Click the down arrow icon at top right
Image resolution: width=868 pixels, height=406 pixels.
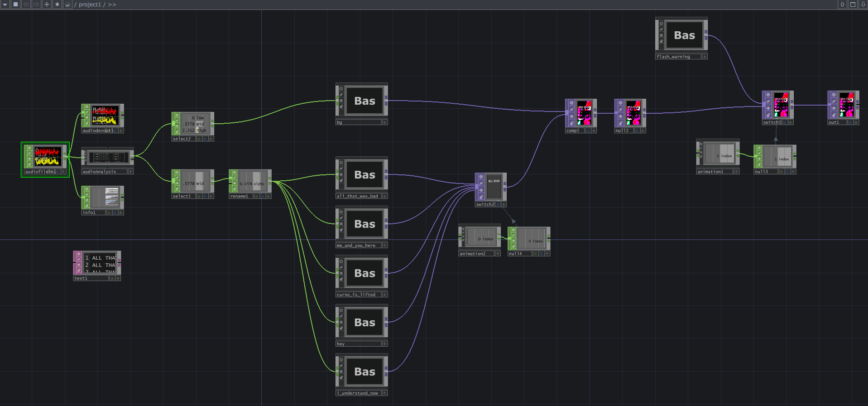tap(863, 5)
